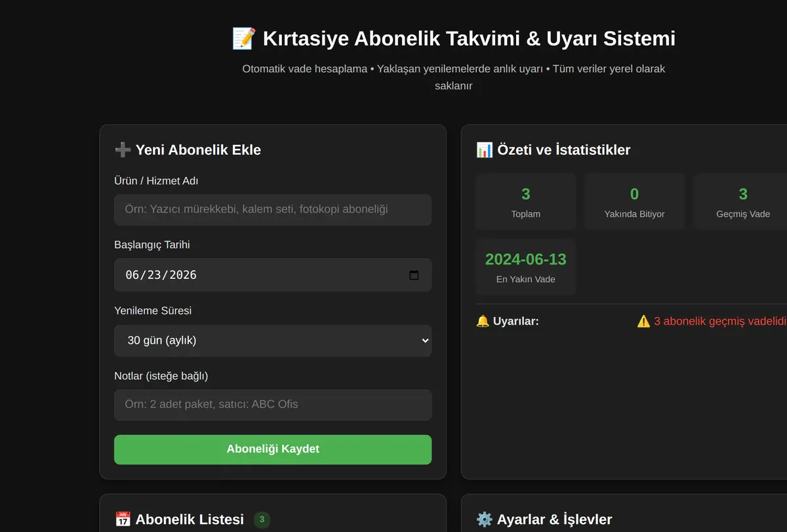This screenshot has height=532, width=787.
Task: Click the plus icon beside Yeni Abonelik Ekle
Action: [x=123, y=150]
